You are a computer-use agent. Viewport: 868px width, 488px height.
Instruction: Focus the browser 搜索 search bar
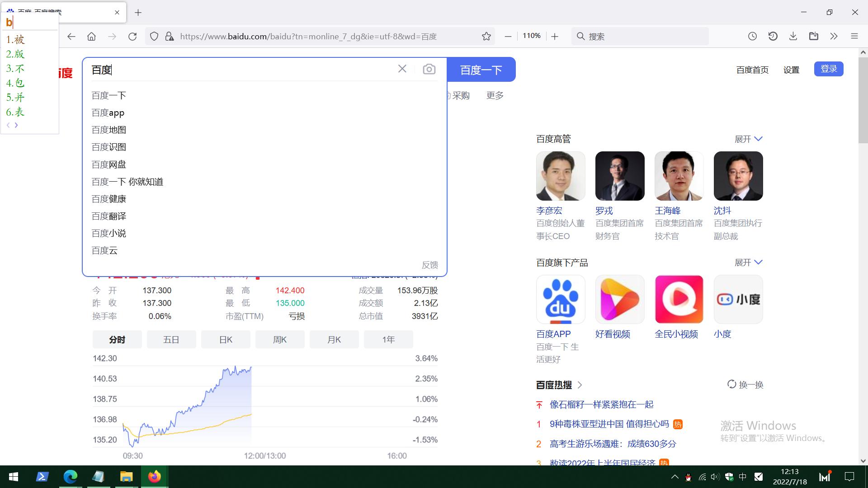640,37
